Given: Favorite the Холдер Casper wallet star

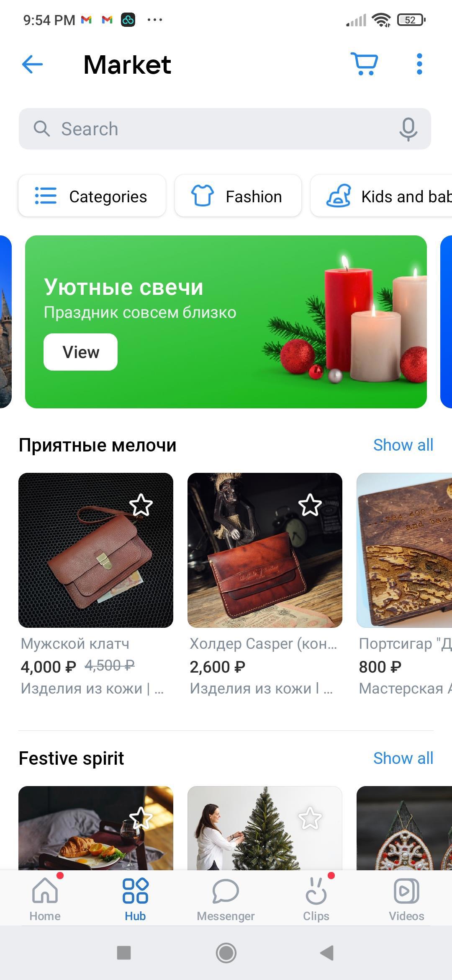Looking at the screenshot, I should (x=310, y=505).
